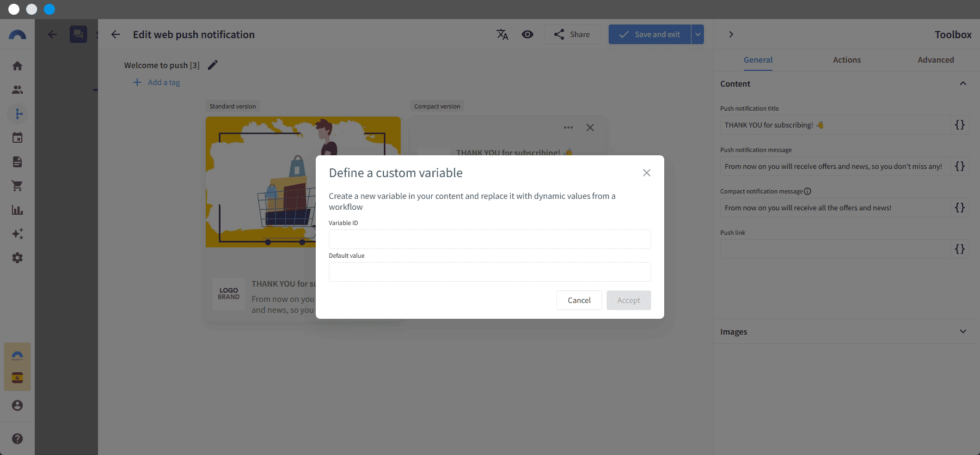Edit name with pencil icon next to Welcome to push
This screenshot has height=455, width=980.
[213, 65]
